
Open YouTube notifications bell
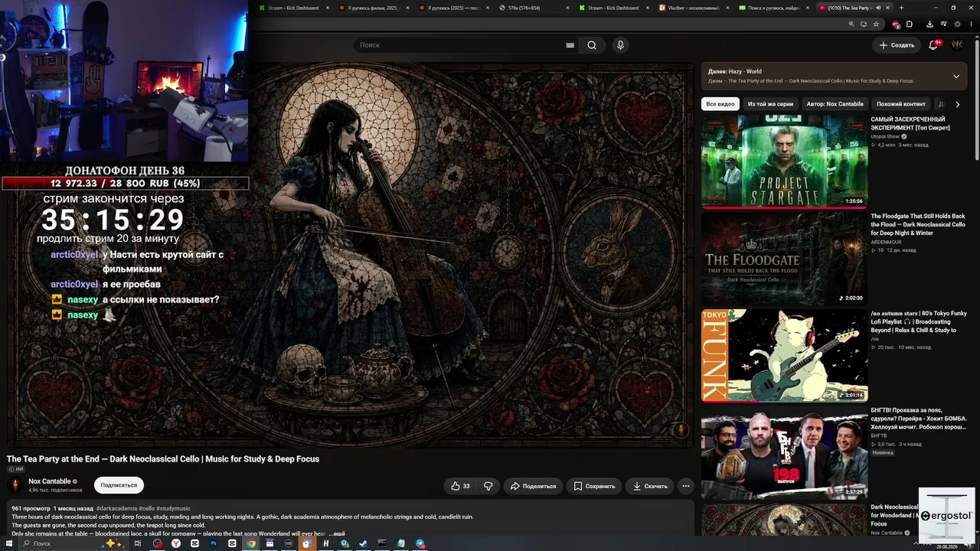[933, 45]
